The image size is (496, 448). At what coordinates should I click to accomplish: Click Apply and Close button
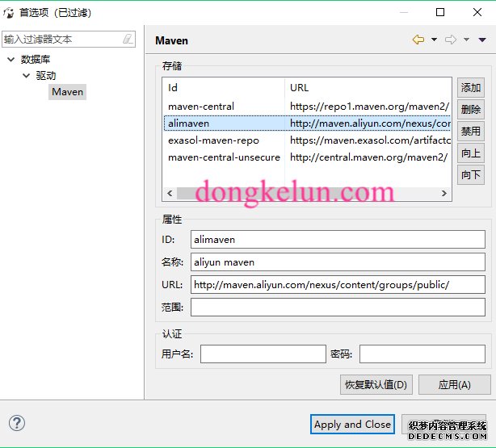pos(352,425)
